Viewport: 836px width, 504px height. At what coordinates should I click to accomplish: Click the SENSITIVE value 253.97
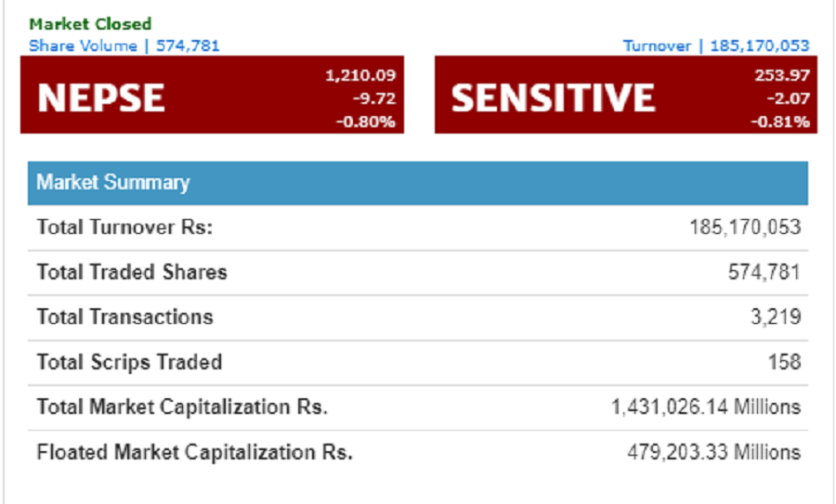coord(782,75)
